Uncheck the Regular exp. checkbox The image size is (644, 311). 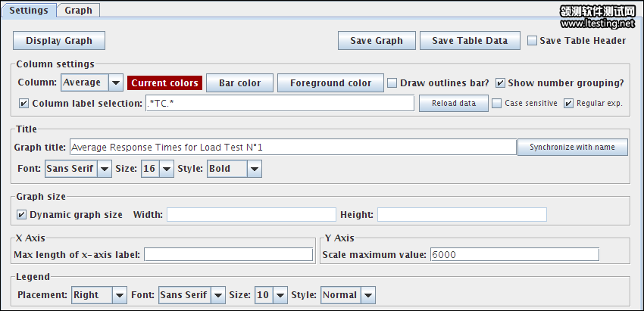click(x=568, y=104)
